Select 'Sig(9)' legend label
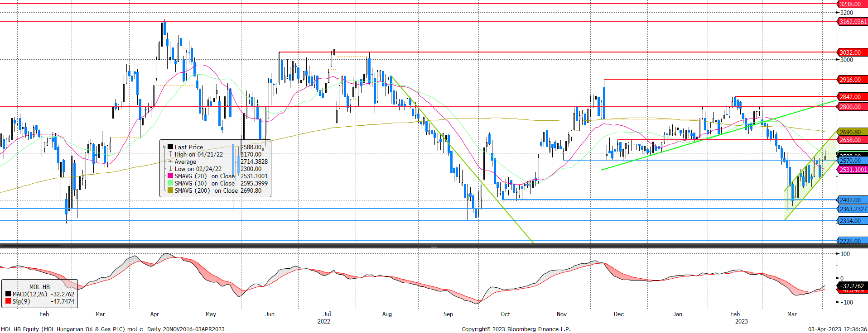The height and width of the screenshot is (333, 868). click(21, 301)
